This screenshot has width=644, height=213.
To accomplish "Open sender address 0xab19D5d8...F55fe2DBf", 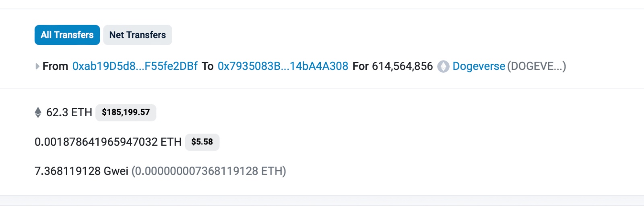I will pyautogui.click(x=135, y=66).
